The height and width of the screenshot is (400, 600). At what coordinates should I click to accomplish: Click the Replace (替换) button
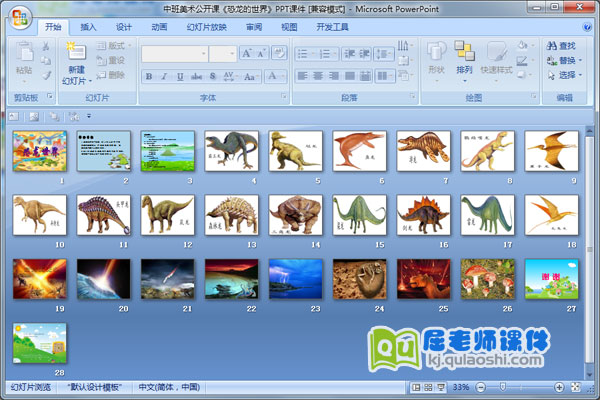point(566,60)
